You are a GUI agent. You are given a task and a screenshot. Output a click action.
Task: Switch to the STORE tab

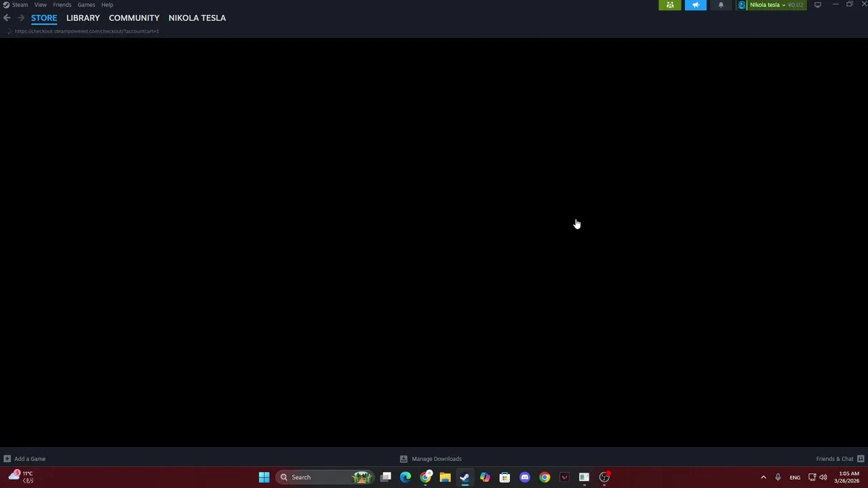pos(44,18)
